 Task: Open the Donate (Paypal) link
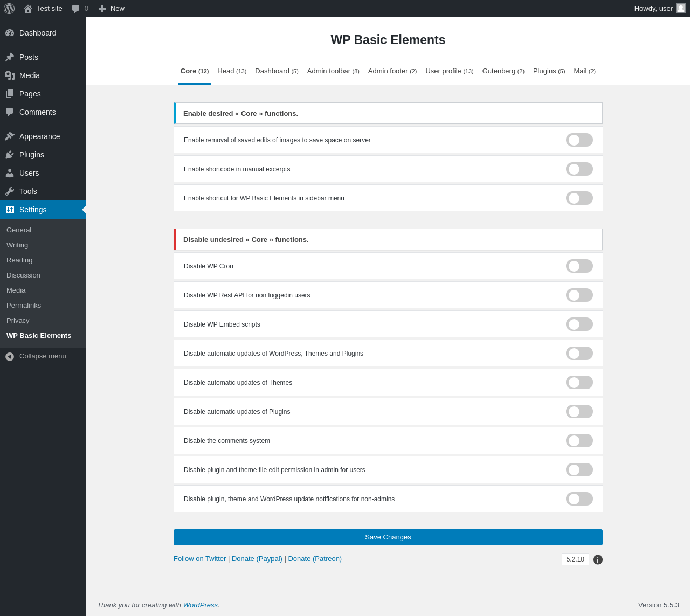[x=257, y=559]
